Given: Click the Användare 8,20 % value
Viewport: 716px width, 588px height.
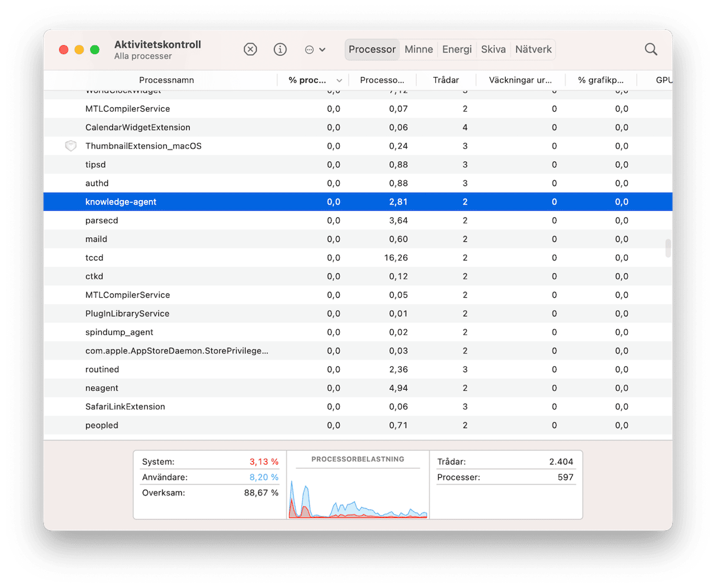Looking at the screenshot, I should [264, 477].
